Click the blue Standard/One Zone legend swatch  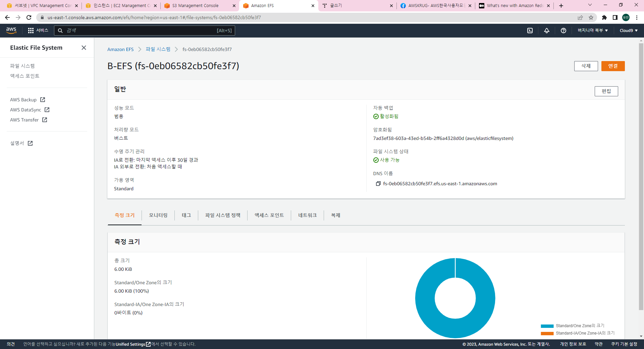[x=547, y=326]
